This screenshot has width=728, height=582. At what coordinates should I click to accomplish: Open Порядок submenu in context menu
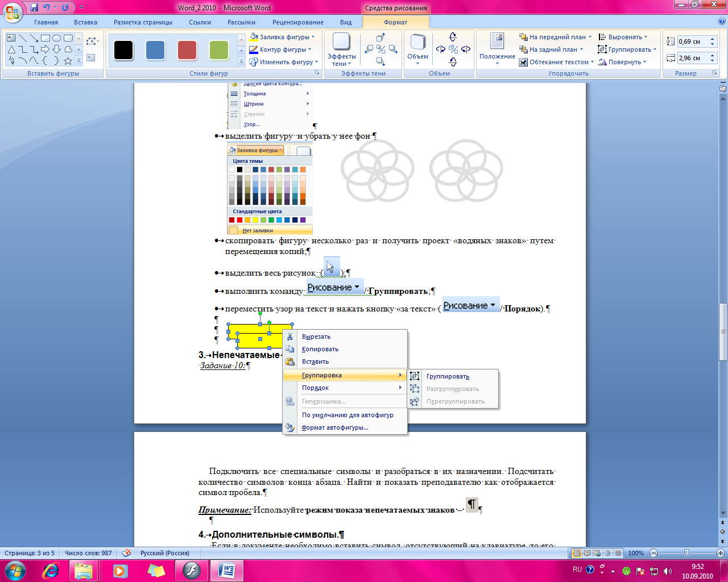coord(345,388)
